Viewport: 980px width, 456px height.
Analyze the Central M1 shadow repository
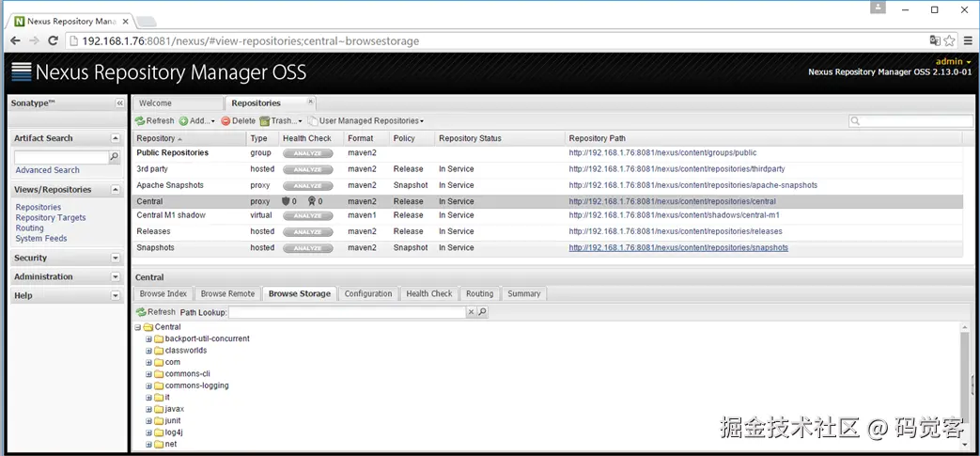[x=307, y=216]
